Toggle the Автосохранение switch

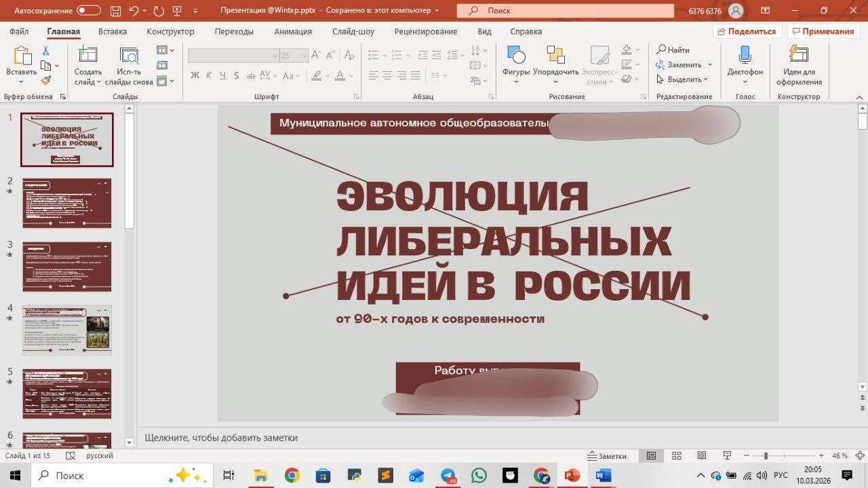(89, 11)
